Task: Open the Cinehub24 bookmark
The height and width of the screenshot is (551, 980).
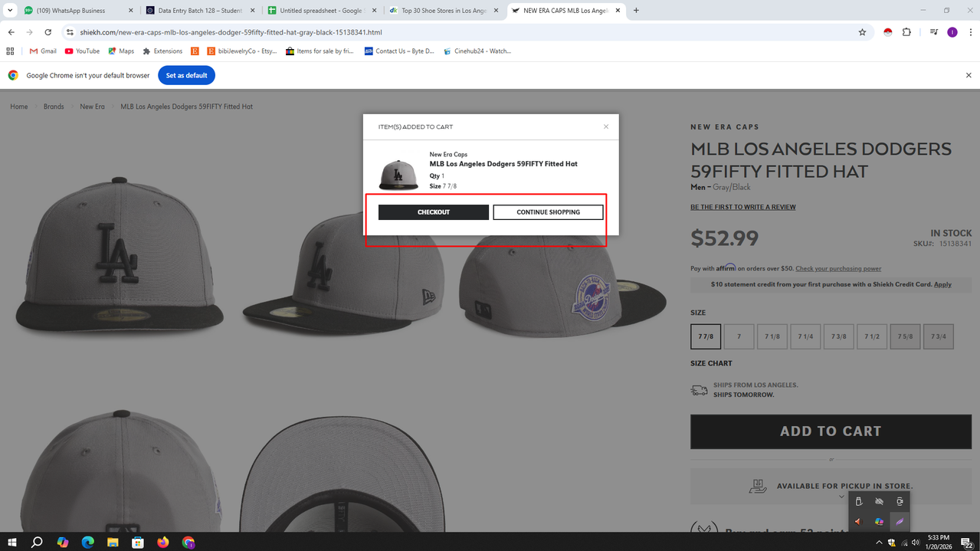Action: tap(477, 51)
